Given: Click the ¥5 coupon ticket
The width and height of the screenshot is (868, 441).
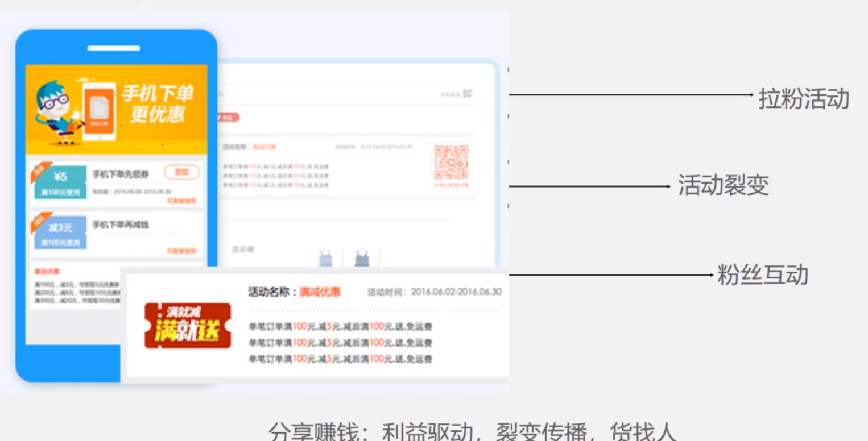Looking at the screenshot, I should tap(60, 182).
